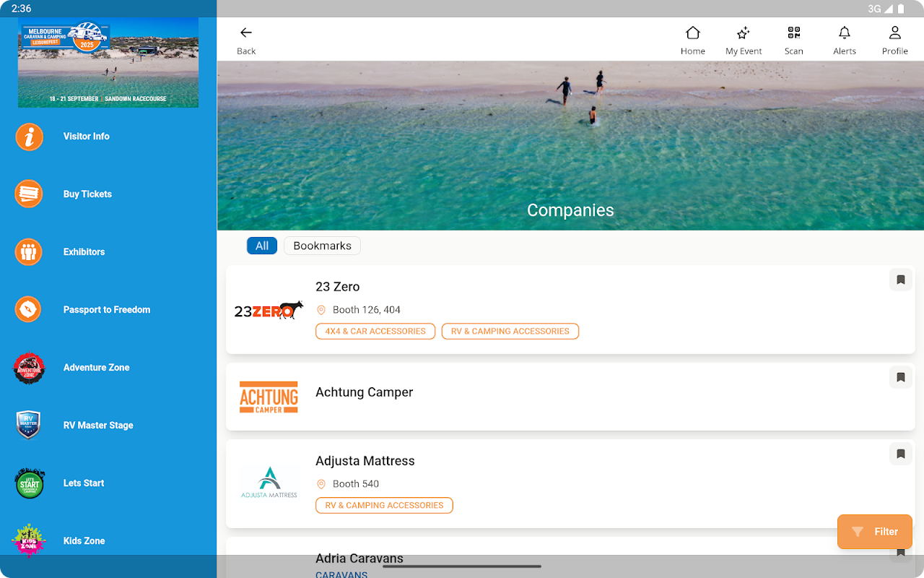This screenshot has width=924, height=578.
Task: Select the 4X4 & CAR ACCESSORIES tag
Action: (x=375, y=332)
